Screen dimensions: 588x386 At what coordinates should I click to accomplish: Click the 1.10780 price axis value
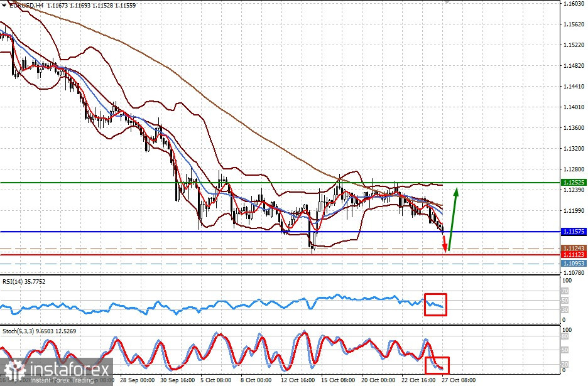(574, 273)
